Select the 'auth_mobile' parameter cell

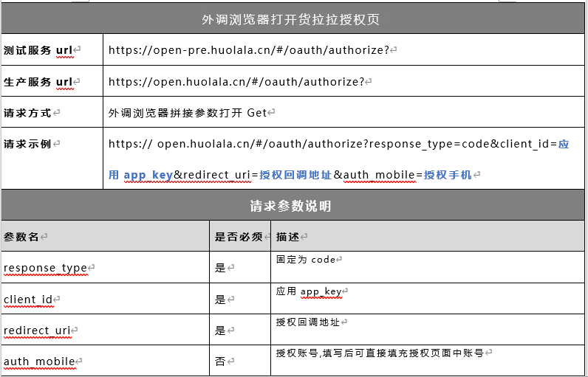tap(106, 361)
